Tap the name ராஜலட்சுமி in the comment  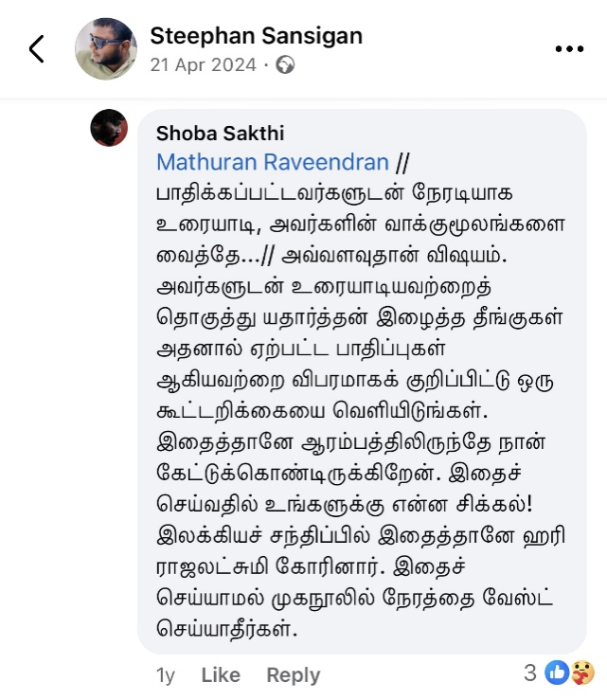pos(212,566)
